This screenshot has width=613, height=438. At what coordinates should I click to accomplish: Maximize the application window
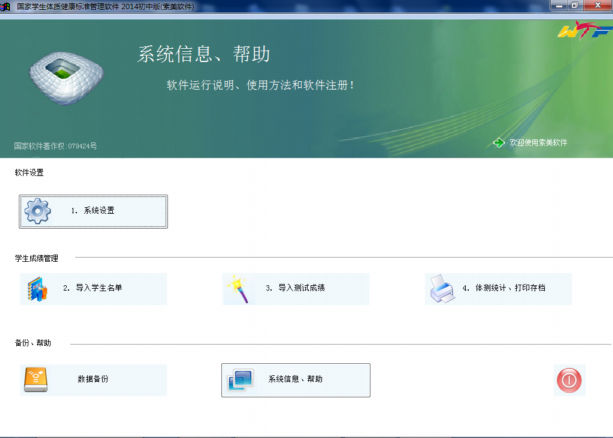[x=575, y=5]
